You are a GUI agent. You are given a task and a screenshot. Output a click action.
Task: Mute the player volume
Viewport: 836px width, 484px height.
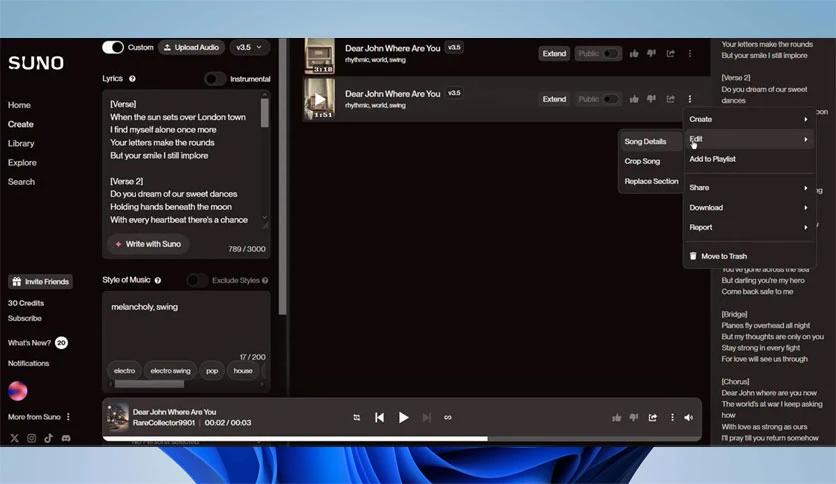coord(689,417)
